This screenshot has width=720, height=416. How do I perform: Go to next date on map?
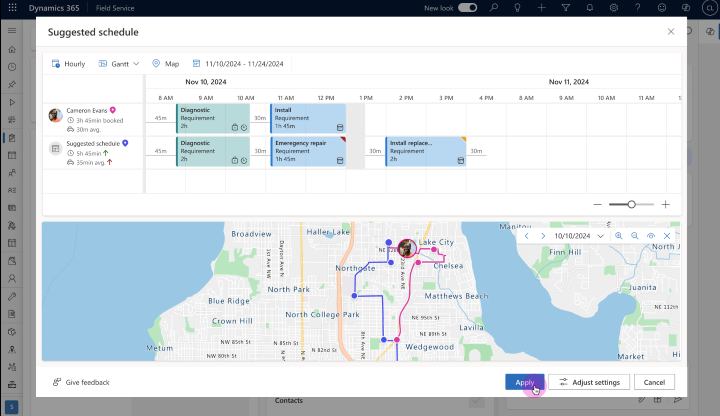[x=542, y=236]
